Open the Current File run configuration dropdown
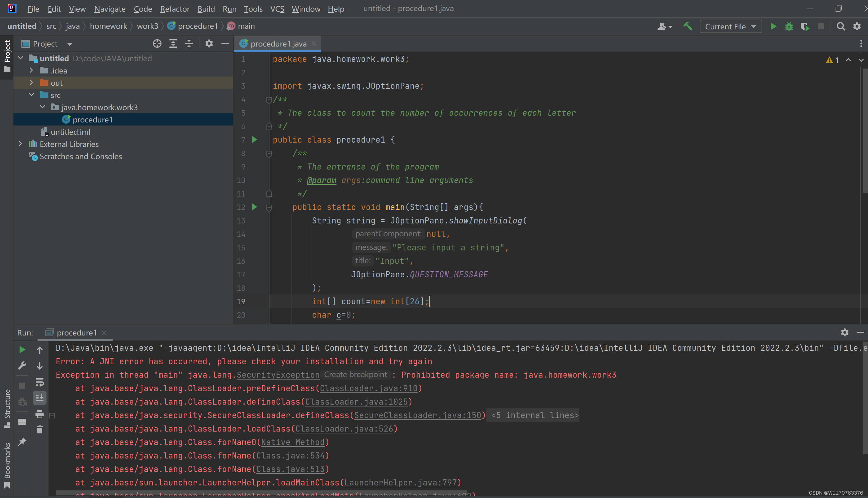Viewport: 868px width, 498px height. (x=730, y=26)
